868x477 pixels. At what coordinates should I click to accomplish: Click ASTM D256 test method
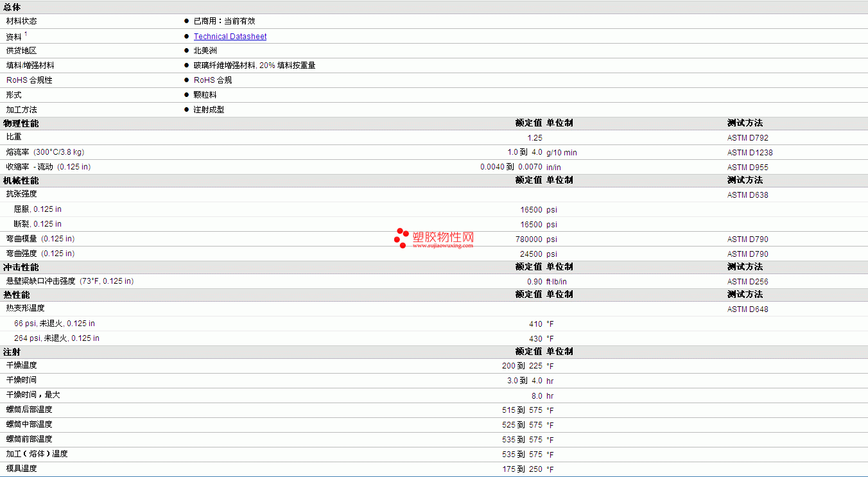747,282
